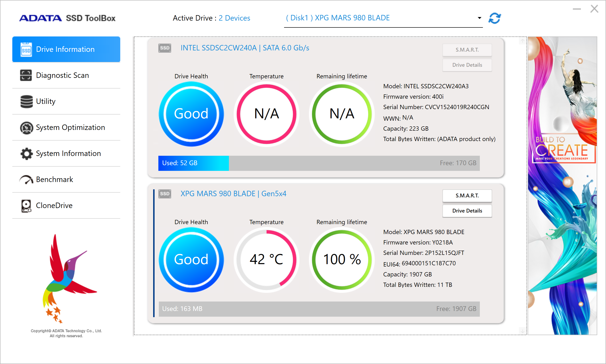Switch to the Utility section
This screenshot has width=606, height=364.
46,101
